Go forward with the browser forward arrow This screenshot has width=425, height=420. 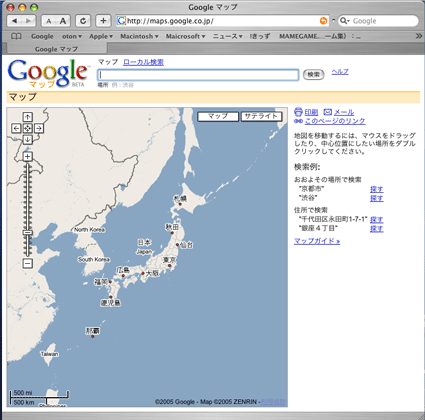coord(29,21)
